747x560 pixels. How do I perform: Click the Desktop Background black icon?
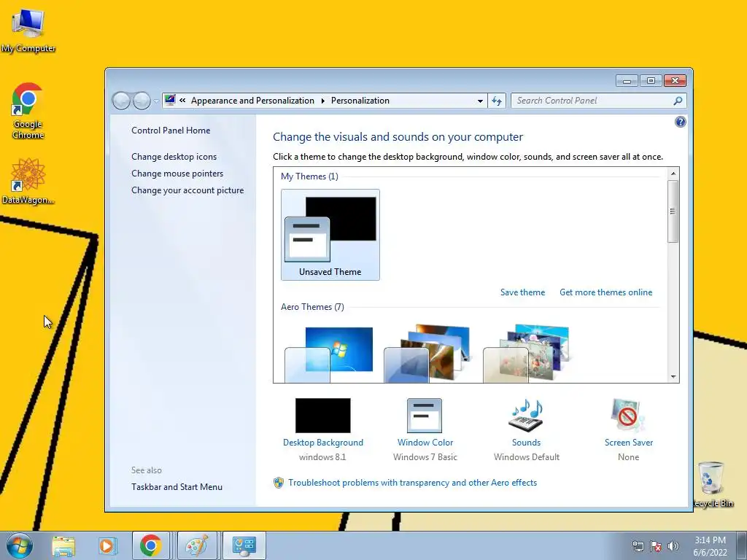pyautogui.click(x=323, y=415)
